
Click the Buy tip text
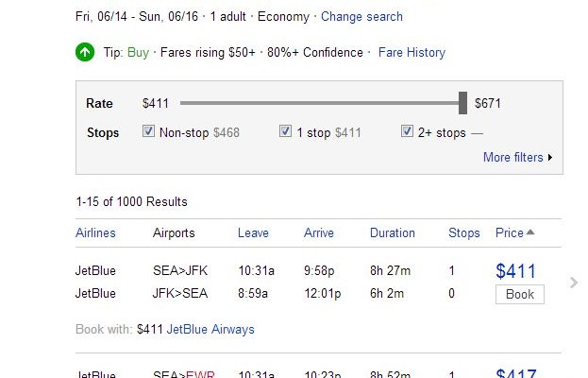tap(138, 53)
